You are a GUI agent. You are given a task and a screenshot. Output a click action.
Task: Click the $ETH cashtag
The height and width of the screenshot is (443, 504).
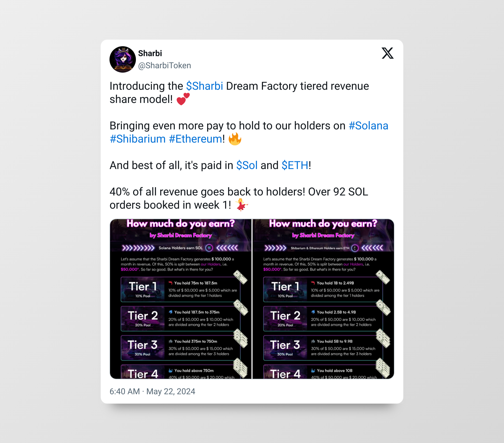coord(295,165)
